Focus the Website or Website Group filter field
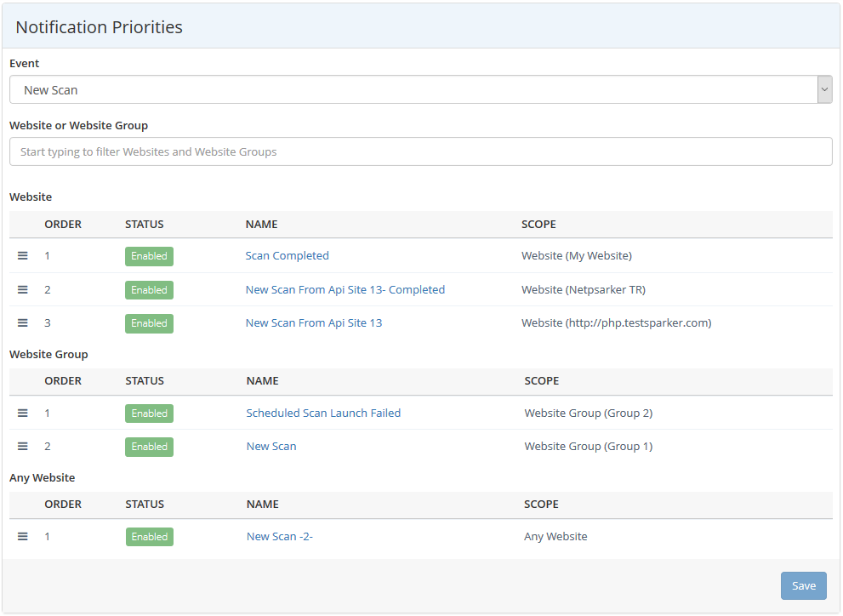 click(420, 152)
